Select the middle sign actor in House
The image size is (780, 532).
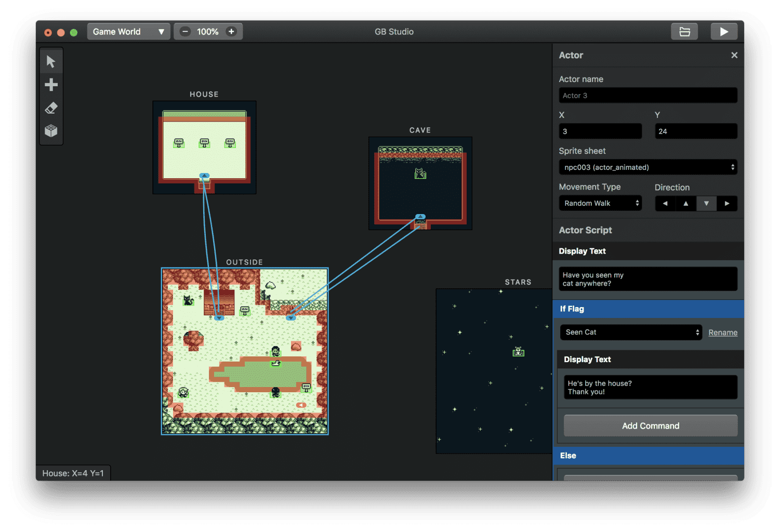[204, 143]
